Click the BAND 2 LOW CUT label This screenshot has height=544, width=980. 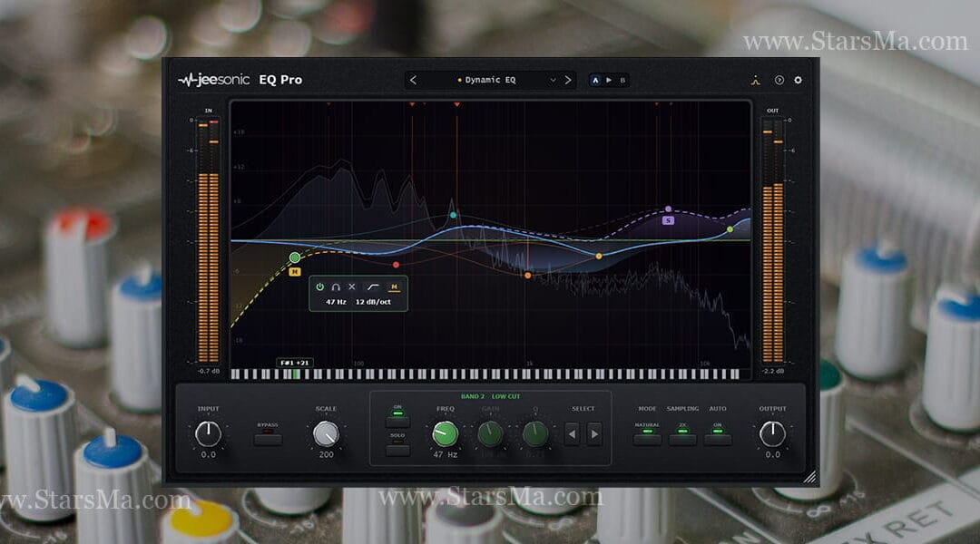coord(490,396)
